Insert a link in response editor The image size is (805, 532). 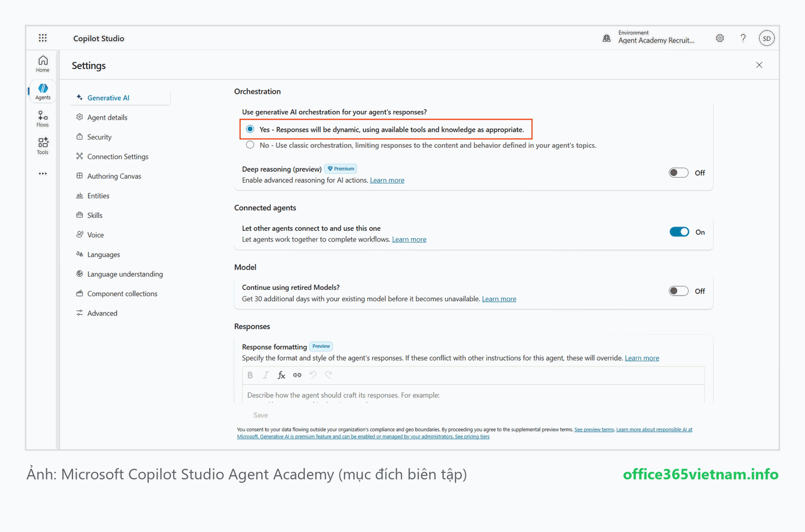[297, 375]
